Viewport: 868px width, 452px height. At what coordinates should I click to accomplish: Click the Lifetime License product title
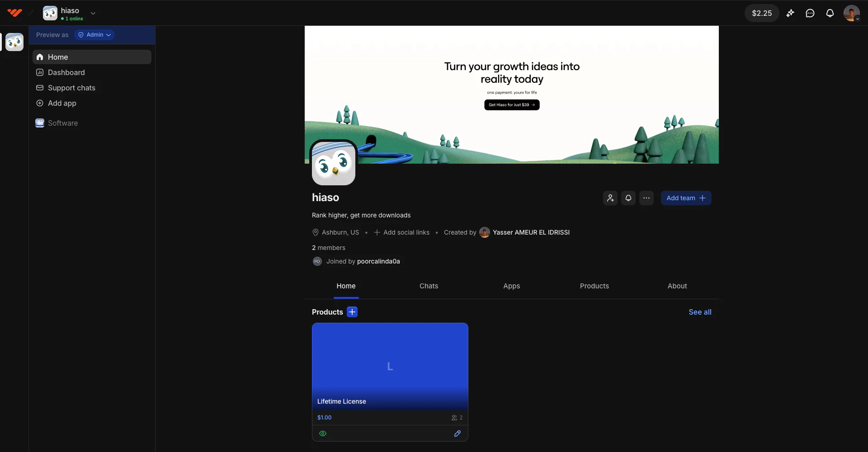coord(341,401)
